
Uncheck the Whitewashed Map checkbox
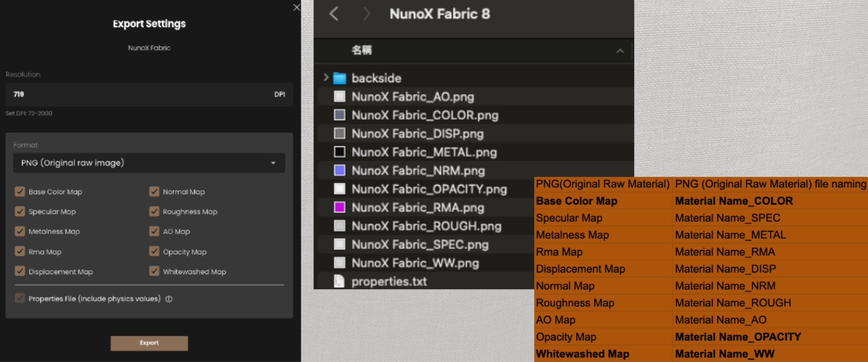[154, 272]
